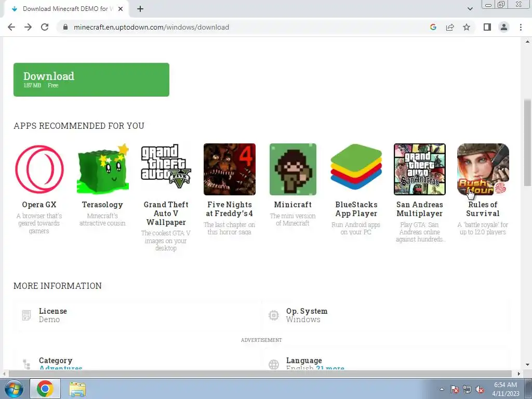This screenshot has width=532, height=399.
Task: Click the Google icon in address bar
Action: (x=433, y=27)
